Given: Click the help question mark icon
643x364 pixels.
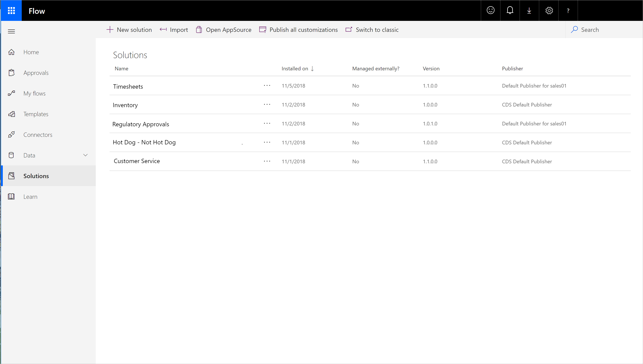Looking at the screenshot, I should click(568, 11).
